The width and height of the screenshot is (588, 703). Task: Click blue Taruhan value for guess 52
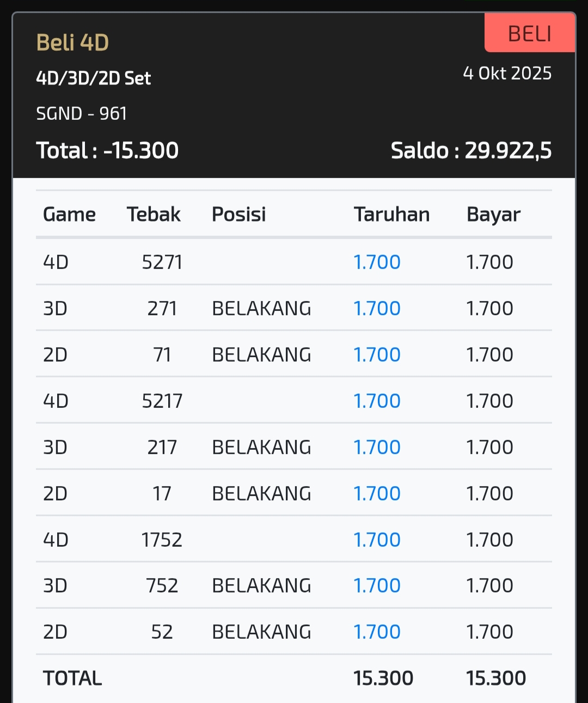click(x=377, y=632)
